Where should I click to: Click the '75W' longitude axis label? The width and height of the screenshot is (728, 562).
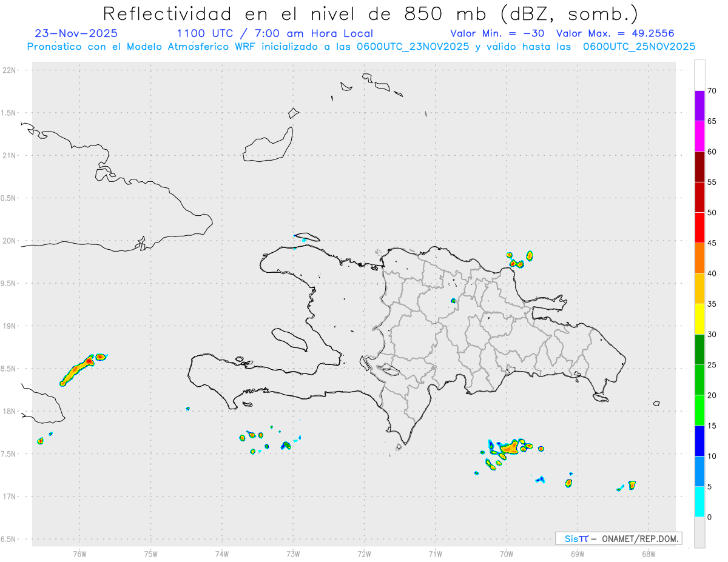150,554
